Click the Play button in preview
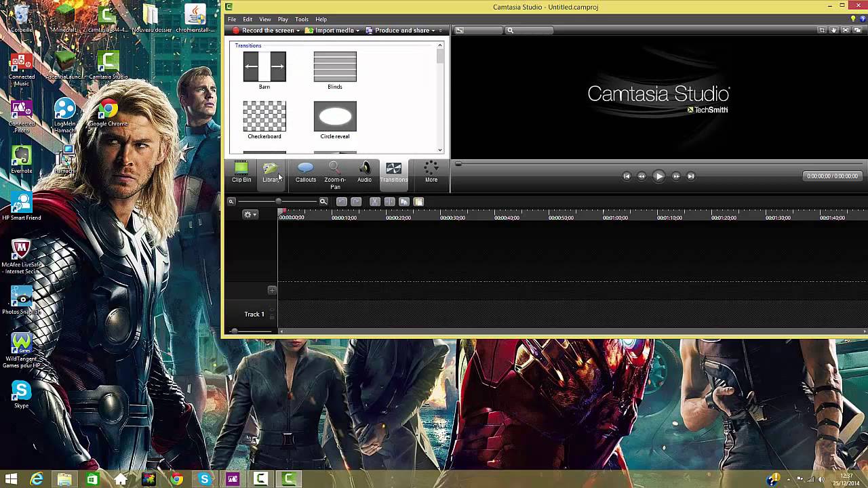The image size is (868, 488). 658,176
